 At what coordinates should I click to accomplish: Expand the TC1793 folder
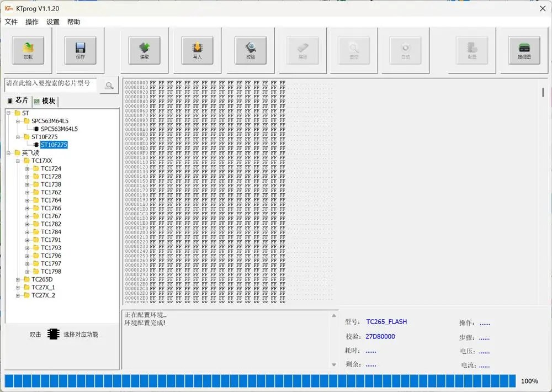[27, 248]
